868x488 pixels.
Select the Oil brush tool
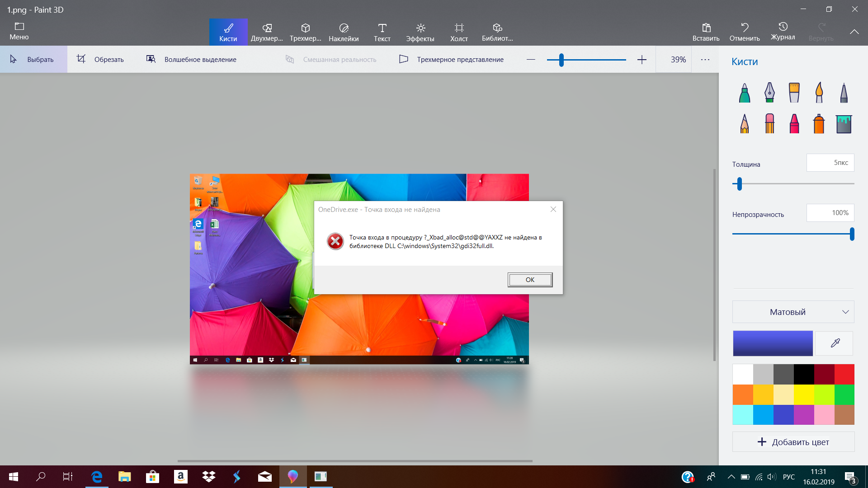pyautogui.click(x=794, y=93)
